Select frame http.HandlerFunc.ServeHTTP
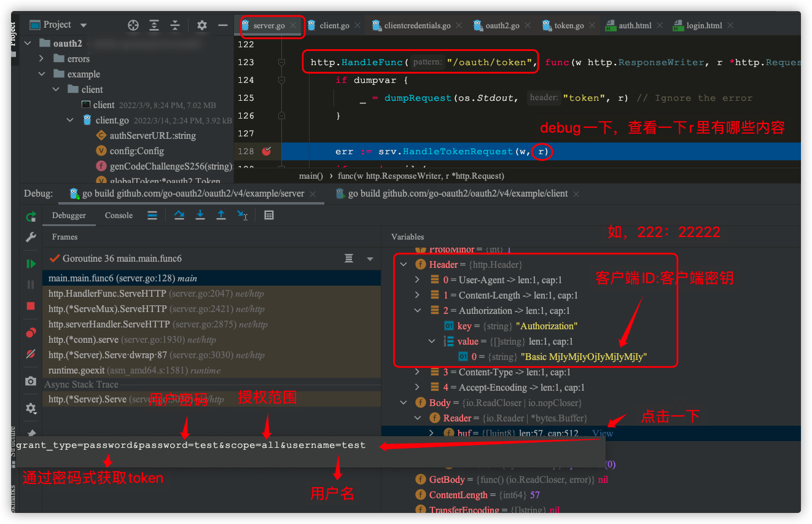The width and height of the screenshot is (812, 524). (212, 294)
